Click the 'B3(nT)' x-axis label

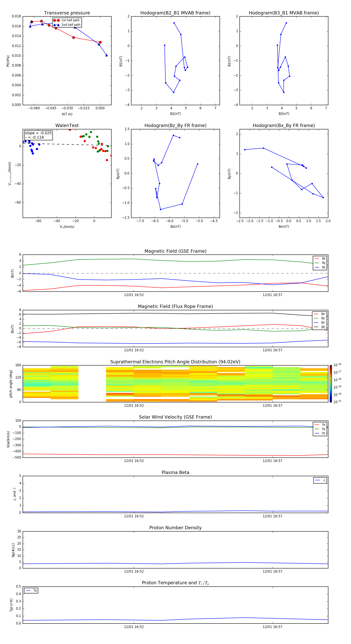pos(284,114)
